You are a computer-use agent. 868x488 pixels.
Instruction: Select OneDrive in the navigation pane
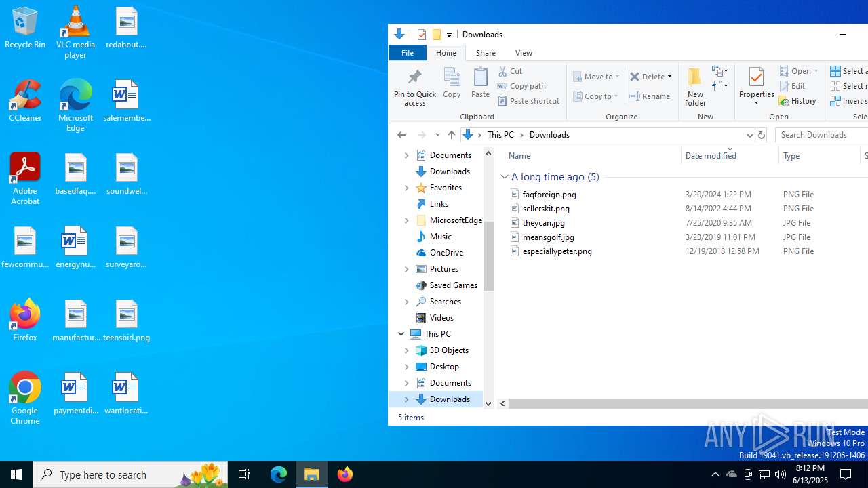(x=446, y=253)
